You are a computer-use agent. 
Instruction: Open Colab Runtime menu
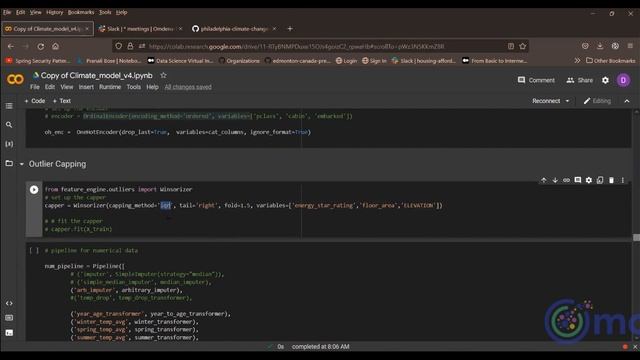pos(110,87)
